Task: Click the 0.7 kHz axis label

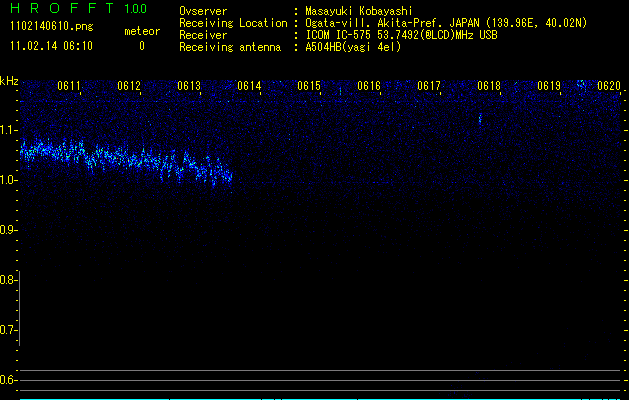Action: click(x=8, y=330)
